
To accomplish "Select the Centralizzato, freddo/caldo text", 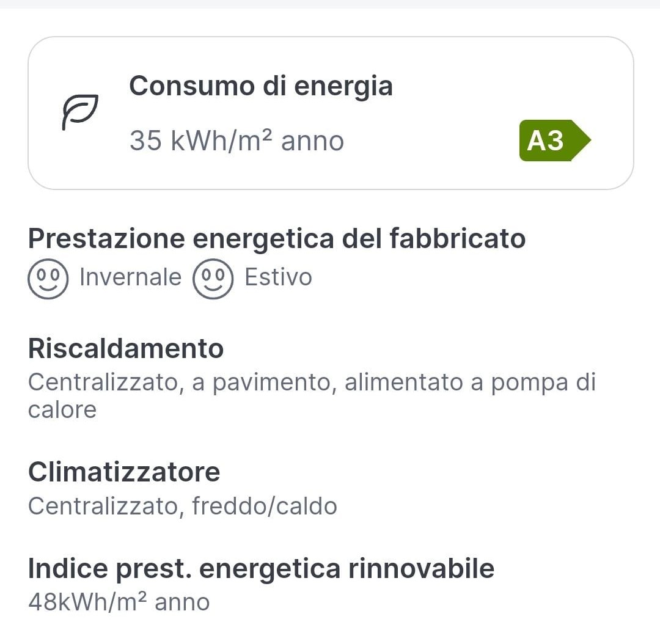I will coord(183,506).
